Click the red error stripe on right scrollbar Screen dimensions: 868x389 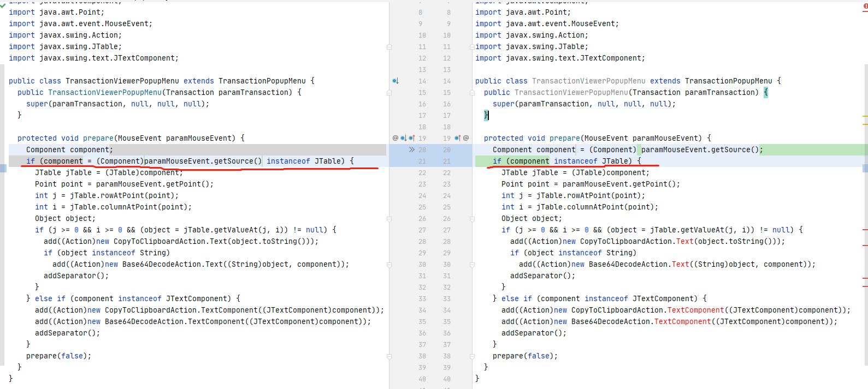coord(865,230)
